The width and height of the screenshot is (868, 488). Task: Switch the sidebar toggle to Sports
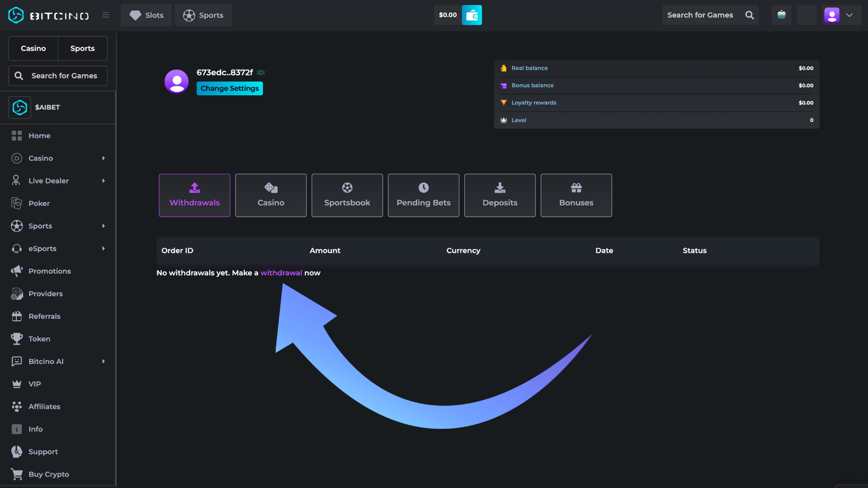click(x=82, y=48)
